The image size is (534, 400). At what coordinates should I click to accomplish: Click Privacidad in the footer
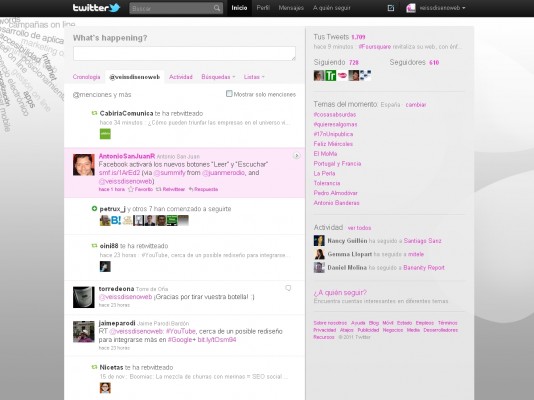point(325,330)
